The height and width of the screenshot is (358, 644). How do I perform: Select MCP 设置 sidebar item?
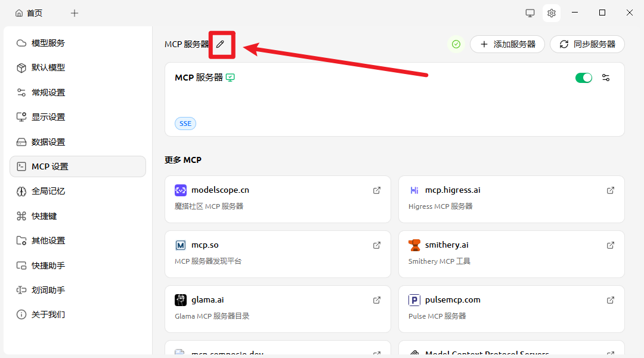tap(78, 166)
